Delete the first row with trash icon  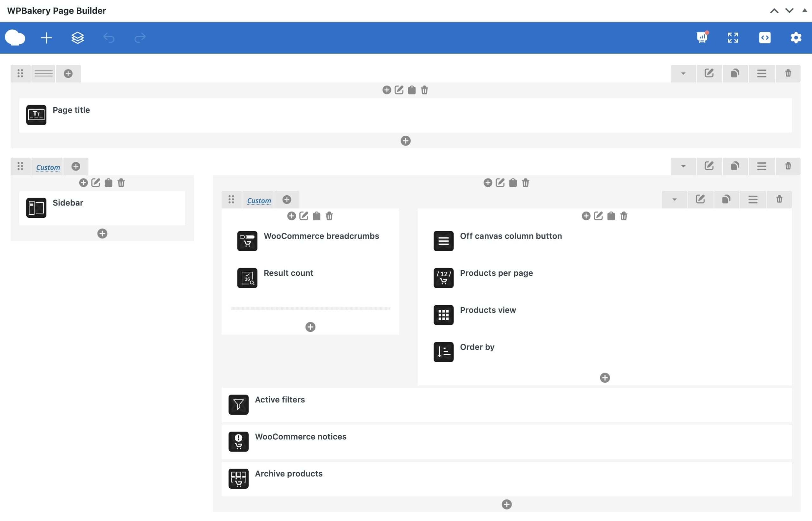click(x=788, y=74)
